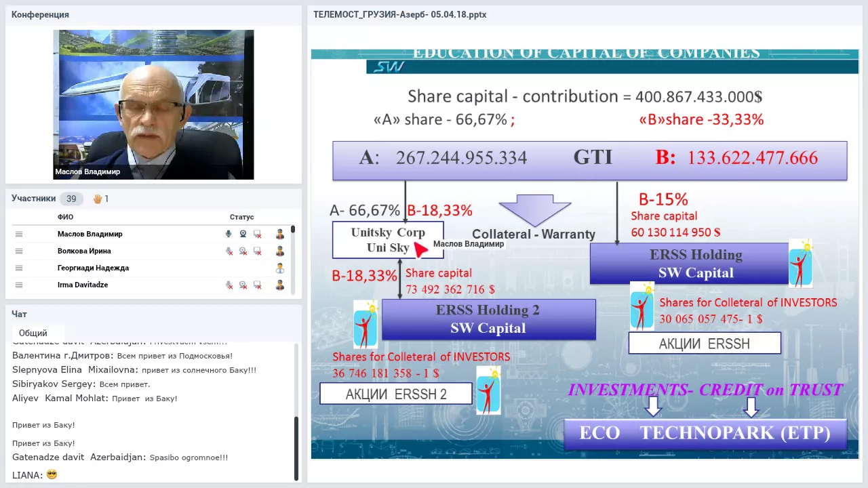Click the participant count badge 39
Viewport: 868px width, 488px height.
pos(71,199)
